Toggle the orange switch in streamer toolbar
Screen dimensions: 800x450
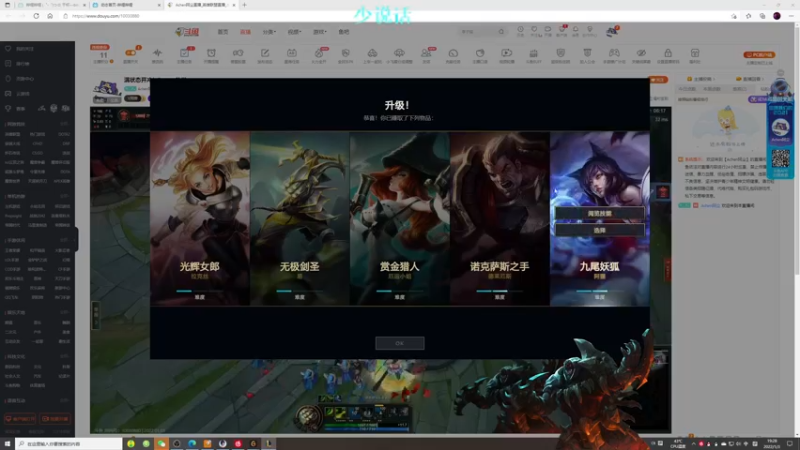(x=131, y=53)
